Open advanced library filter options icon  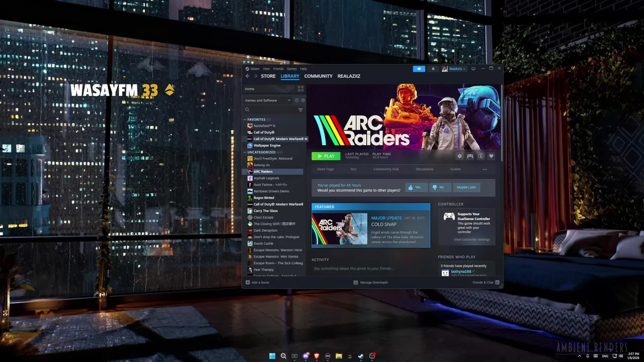[x=300, y=110]
